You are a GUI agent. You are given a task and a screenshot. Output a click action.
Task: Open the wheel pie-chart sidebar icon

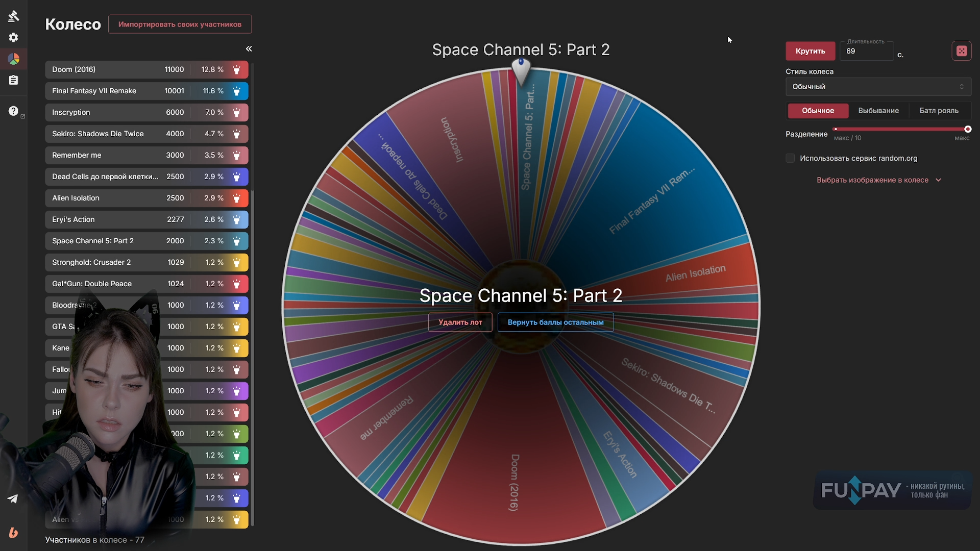tap(14, 59)
